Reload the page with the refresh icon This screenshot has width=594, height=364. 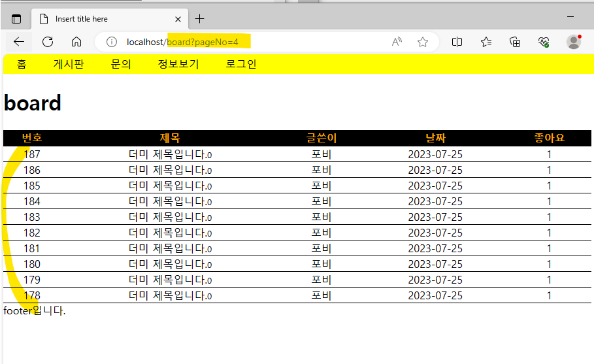click(48, 42)
